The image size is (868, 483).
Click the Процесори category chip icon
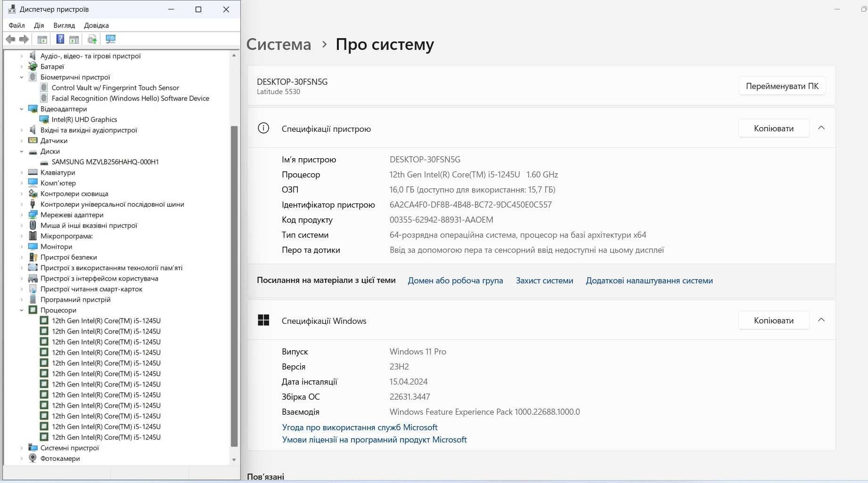click(33, 310)
